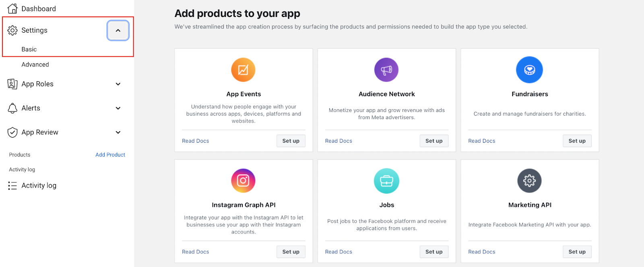Select the App Events orange chart icon
Image resolution: width=644 pixels, height=267 pixels.
(x=243, y=70)
